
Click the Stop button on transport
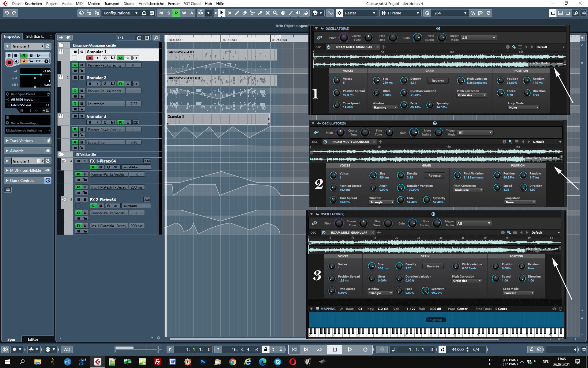click(x=334, y=349)
